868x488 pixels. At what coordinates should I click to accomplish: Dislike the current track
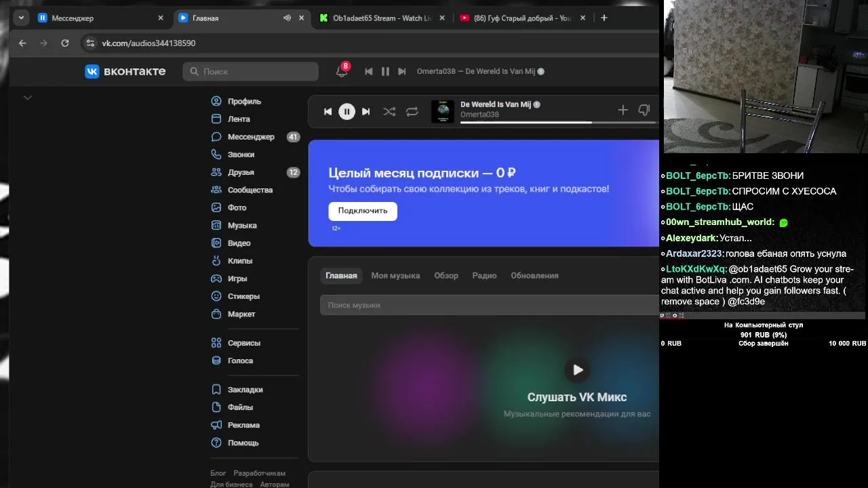click(644, 110)
